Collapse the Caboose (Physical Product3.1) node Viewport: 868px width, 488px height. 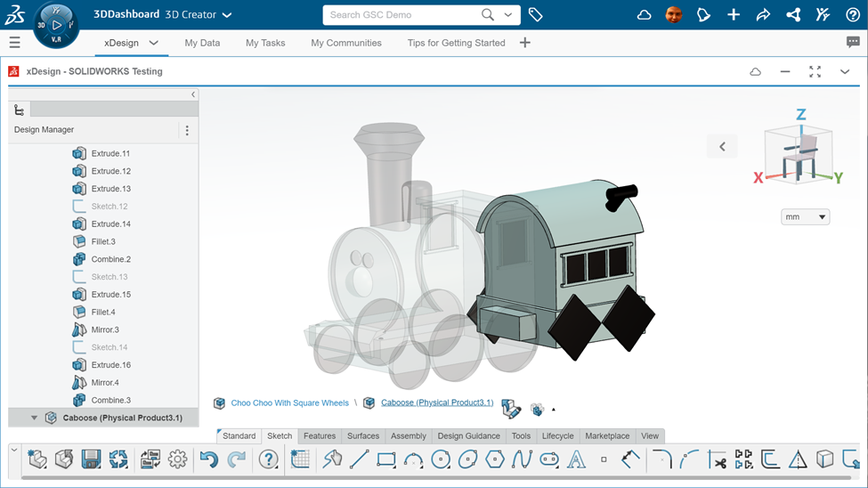click(x=35, y=418)
